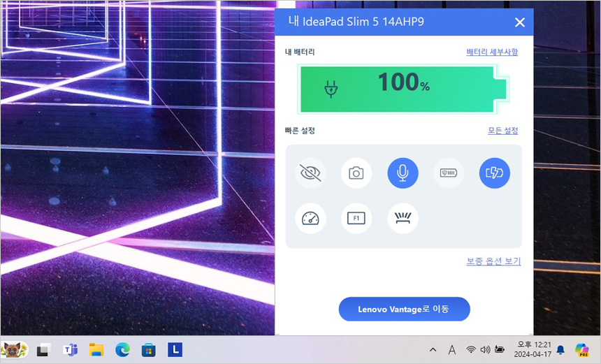
Task: Open the 배터리 세부사항 link
Action: (x=492, y=52)
